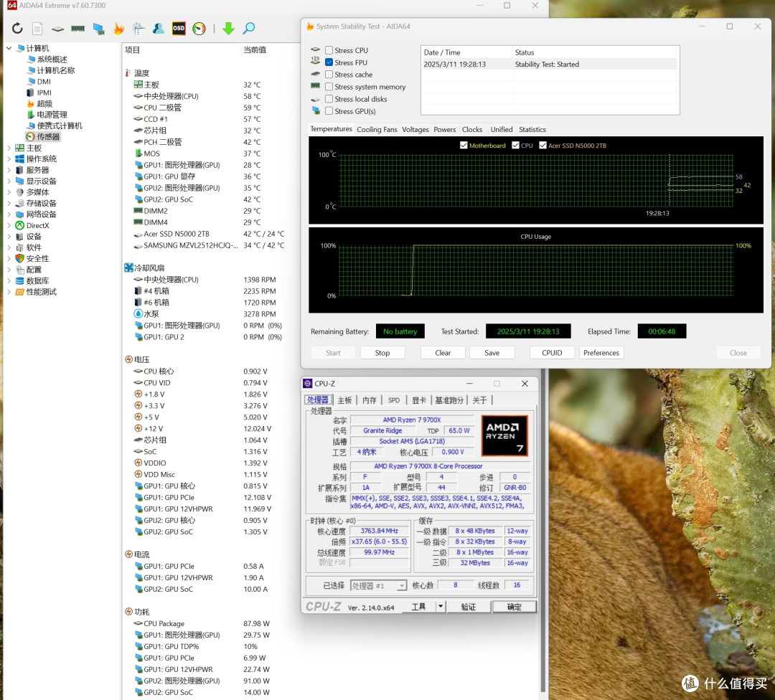The width and height of the screenshot is (775, 700).
Task: Switch to the Clocks tab
Action: point(472,129)
